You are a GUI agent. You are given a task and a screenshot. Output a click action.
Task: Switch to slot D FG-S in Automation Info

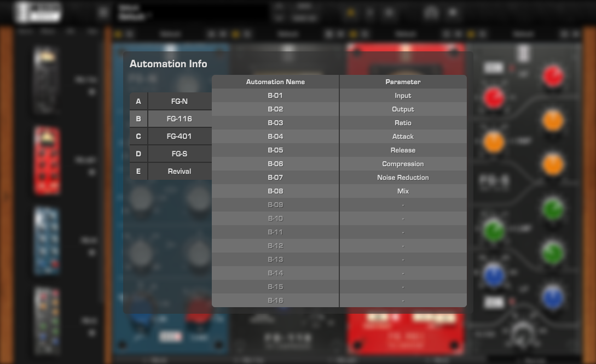click(x=178, y=154)
